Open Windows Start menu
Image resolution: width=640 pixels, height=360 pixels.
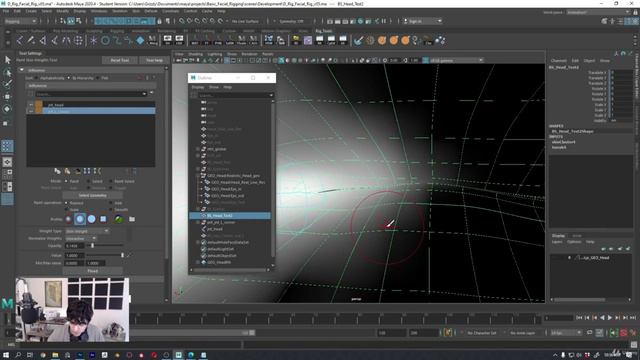(x=6, y=355)
